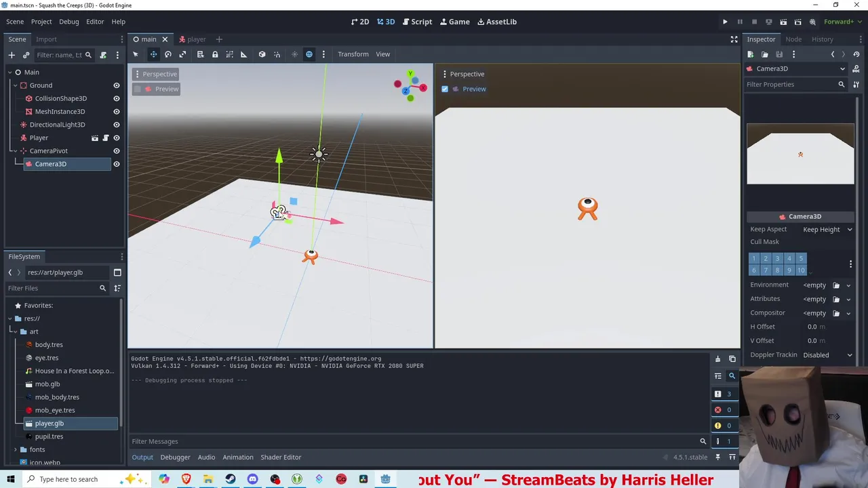Image resolution: width=868 pixels, height=488 pixels.
Task: Toggle snap mode magnet icon
Action: 277,54
